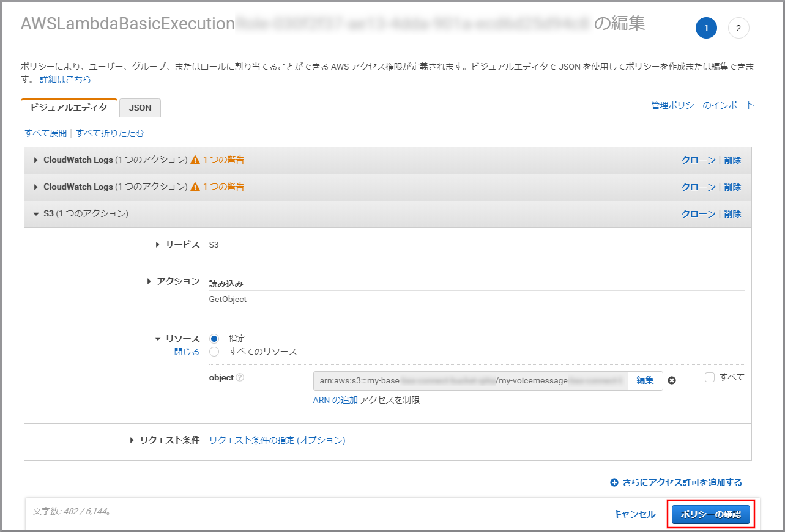This screenshot has width=785, height=532.
Task: Clone the S3 statement
Action: 698,214
